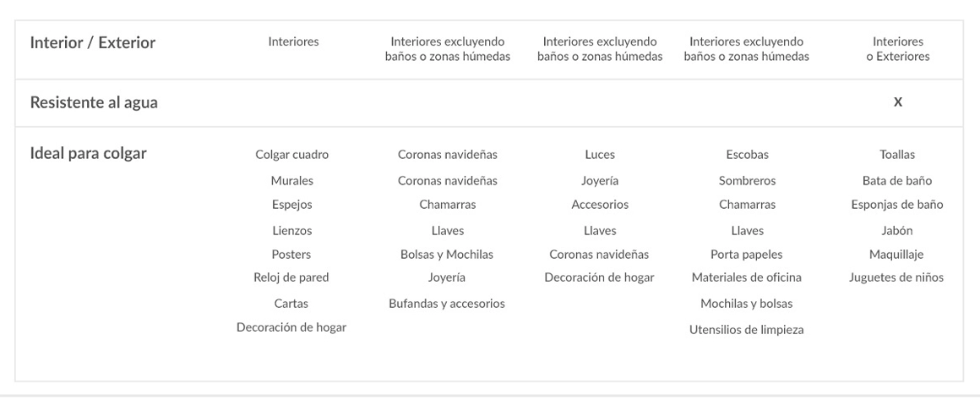The height and width of the screenshot is (406, 980).
Task: Select 'Colgar cuadro' in the list
Action: tap(291, 155)
